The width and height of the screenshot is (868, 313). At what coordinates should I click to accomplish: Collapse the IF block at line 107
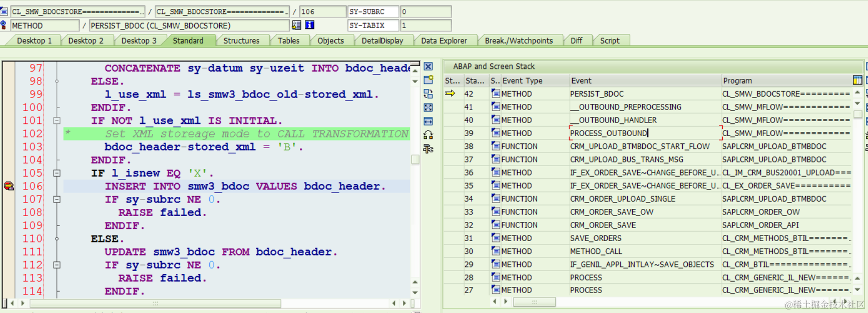coord(57,199)
